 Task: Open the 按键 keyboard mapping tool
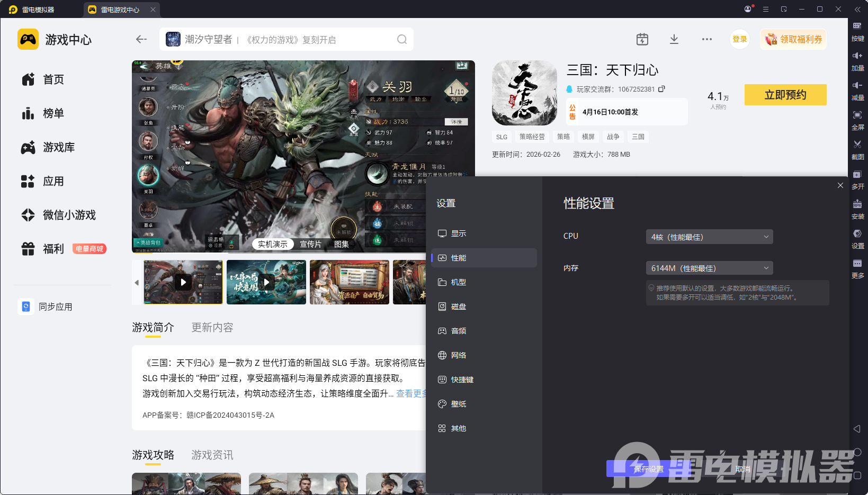click(857, 31)
